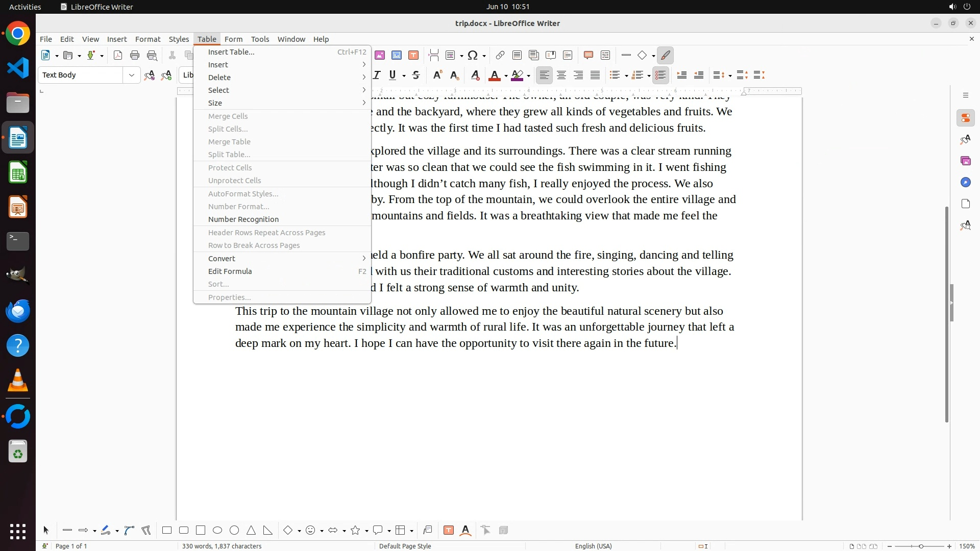Open the sidebar Gallery panel icon
Viewport: 980px width, 551px height.
965,161
